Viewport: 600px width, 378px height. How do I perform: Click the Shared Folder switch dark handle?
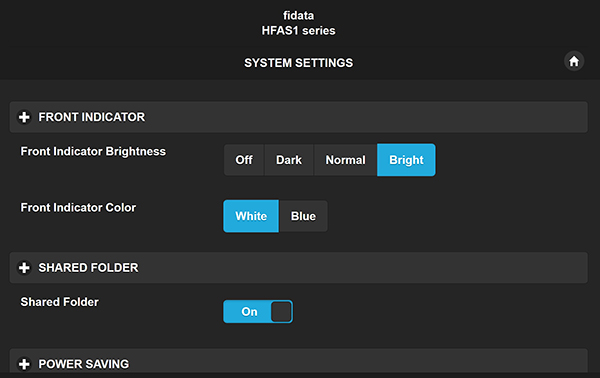point(281,311)
